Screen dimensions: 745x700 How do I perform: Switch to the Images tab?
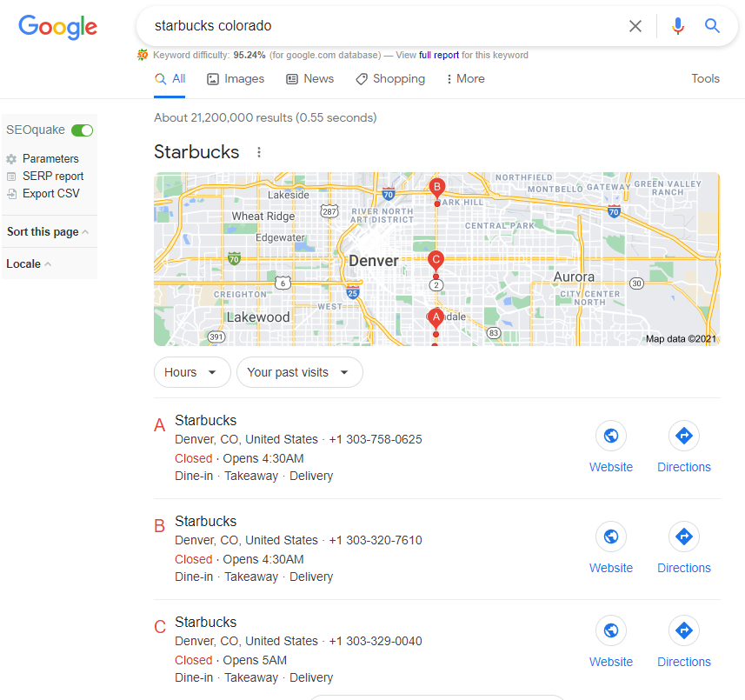click(x=236, y=79)
